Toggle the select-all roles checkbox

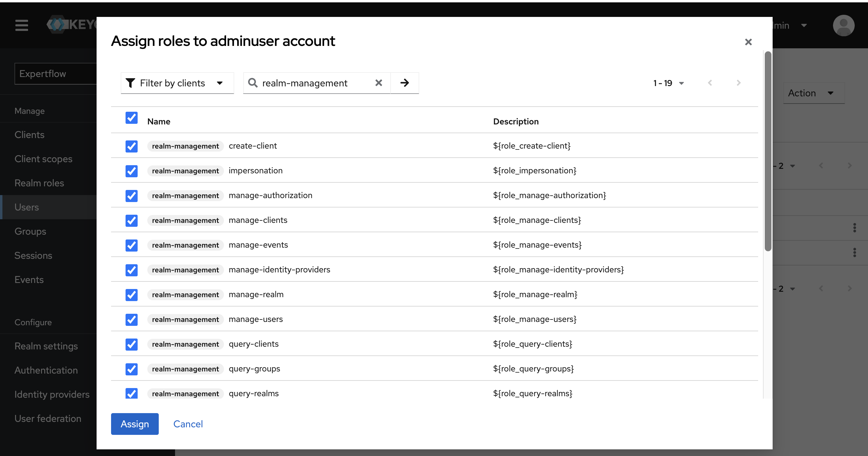[131, 118]
